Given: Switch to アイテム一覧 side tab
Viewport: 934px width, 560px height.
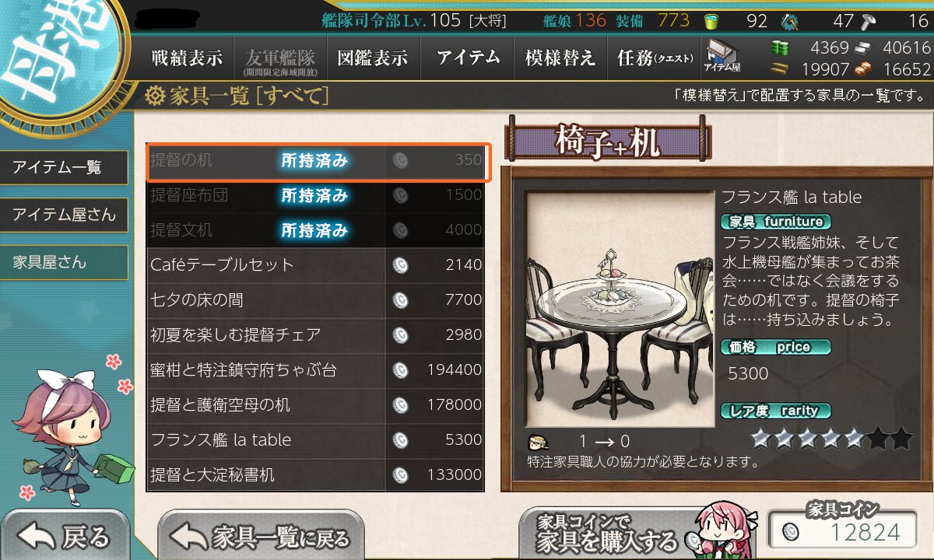Looking at the screenshot, I should coord(64,167).
